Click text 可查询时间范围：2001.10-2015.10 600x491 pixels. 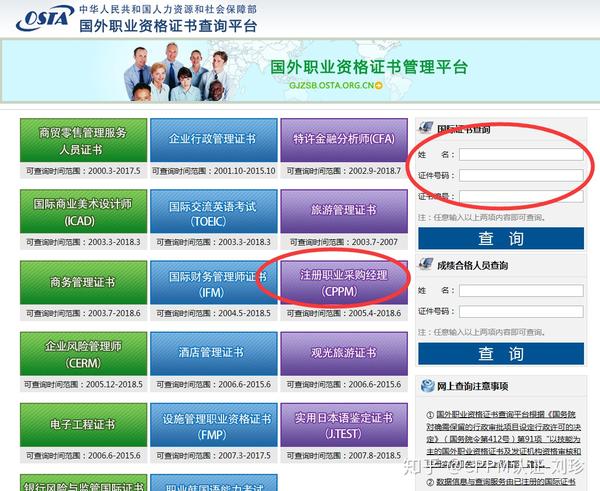point(214,171)
